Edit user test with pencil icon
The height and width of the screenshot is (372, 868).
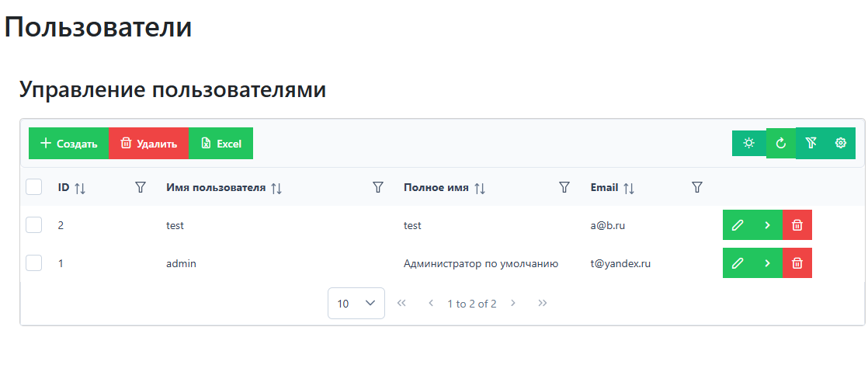coord(738,225)
